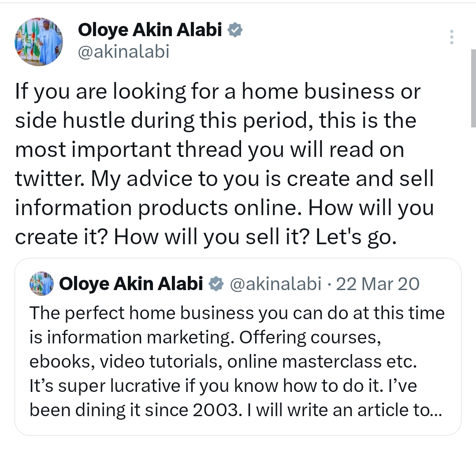476x451 pixels.
Task: Click @akinalabi handle in quoted tweet header
Action: point(276,284)
